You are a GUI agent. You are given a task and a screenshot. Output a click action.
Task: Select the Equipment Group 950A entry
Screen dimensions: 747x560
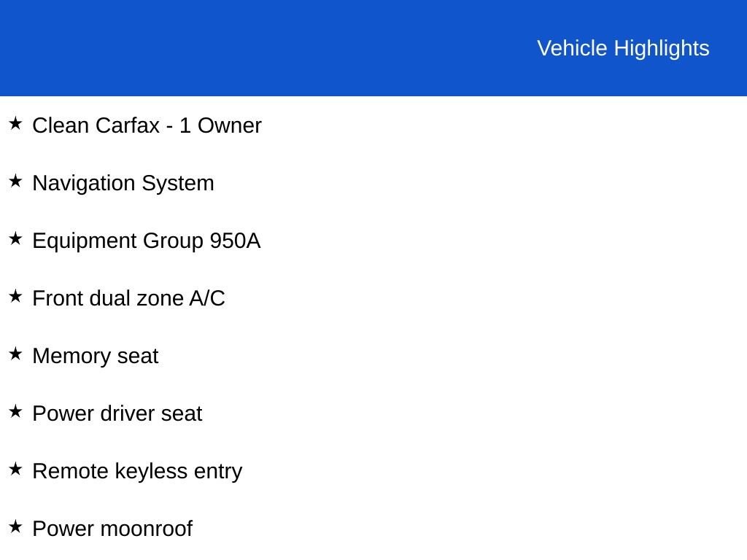click(x=146, y=241)
